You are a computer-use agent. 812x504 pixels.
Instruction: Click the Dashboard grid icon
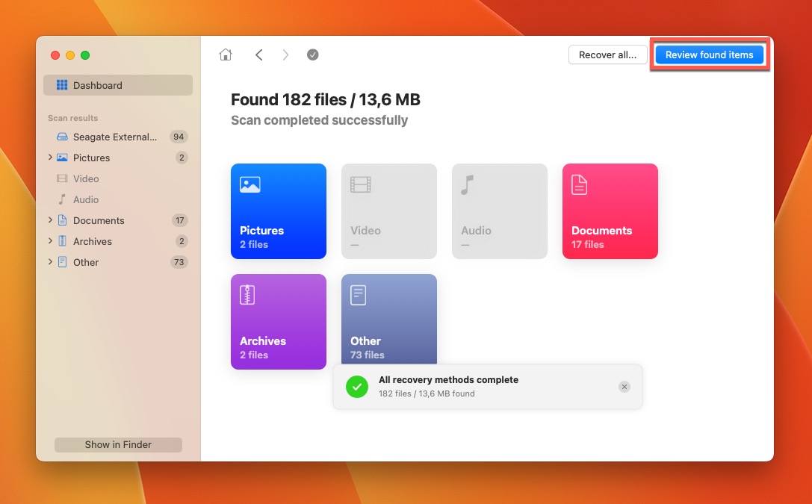tap(61, 85)
